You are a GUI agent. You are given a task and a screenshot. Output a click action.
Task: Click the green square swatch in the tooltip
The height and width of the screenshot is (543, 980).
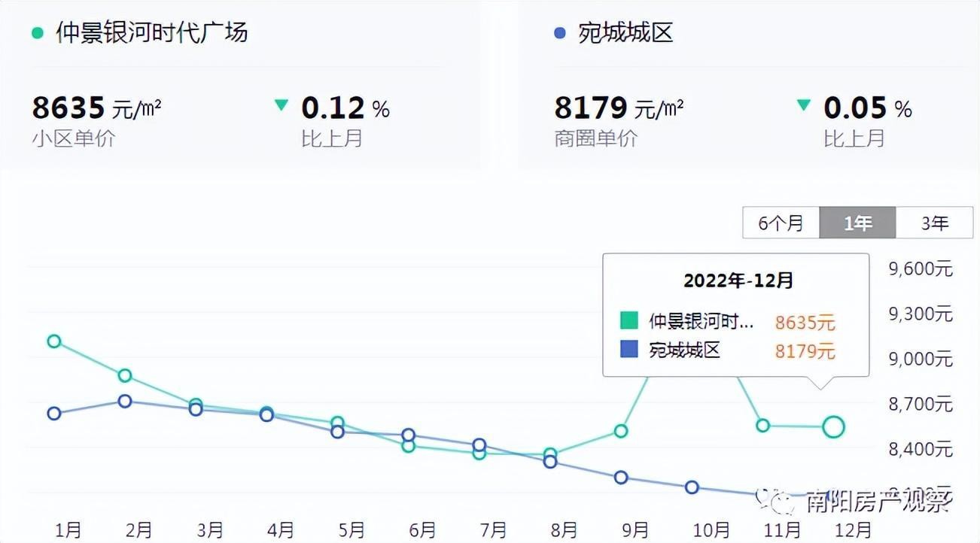(628, 321)
